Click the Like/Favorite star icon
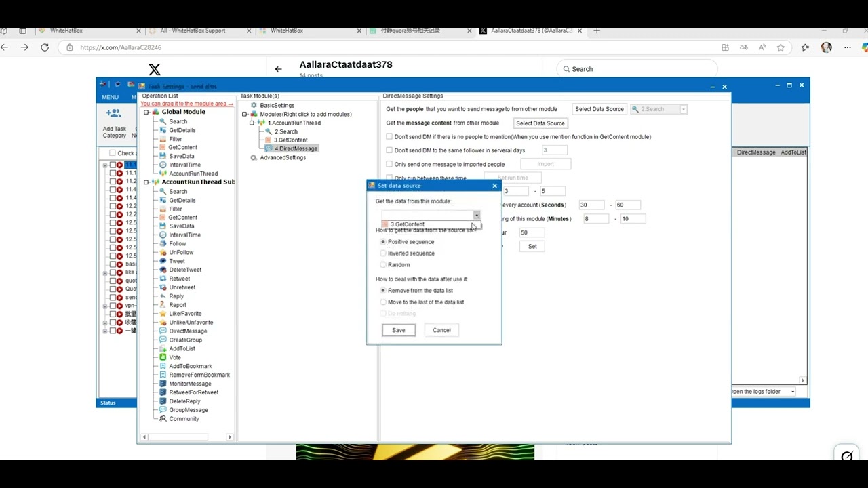 pos(163,314)
